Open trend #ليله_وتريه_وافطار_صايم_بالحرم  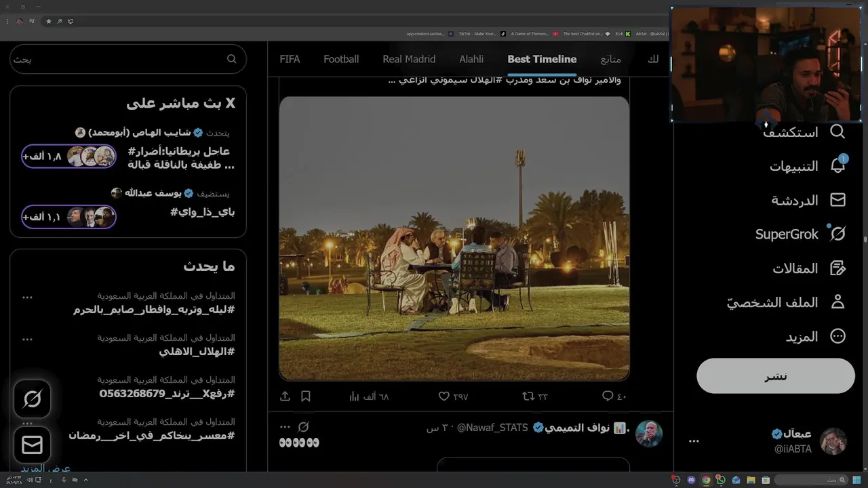click(154, 309)
